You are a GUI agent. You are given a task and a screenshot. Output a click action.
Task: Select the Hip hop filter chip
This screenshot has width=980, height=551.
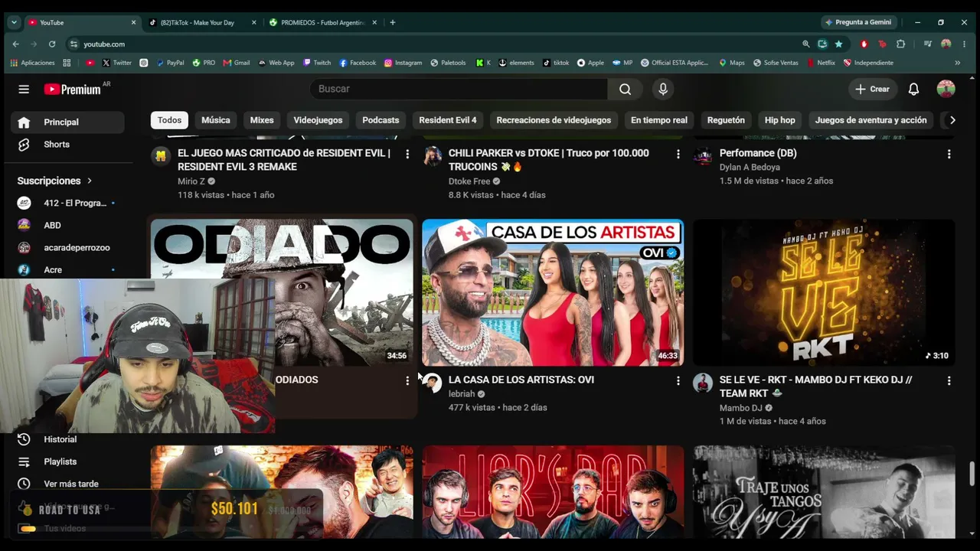coord(780,120)
